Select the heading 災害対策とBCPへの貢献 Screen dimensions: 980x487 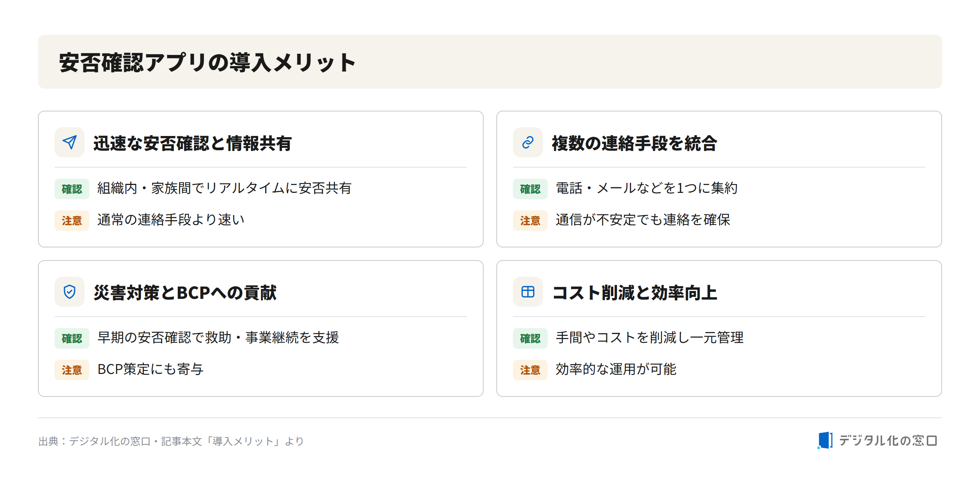(185, 293)
